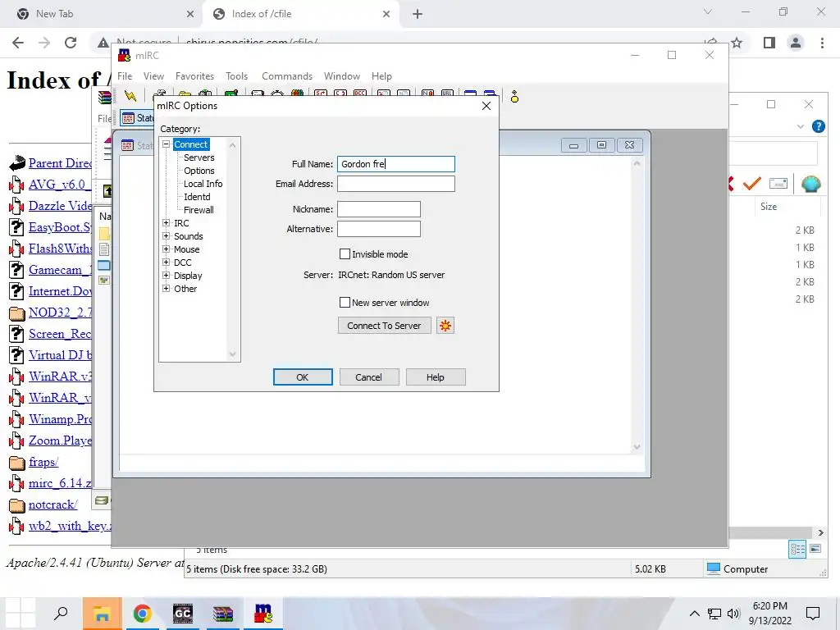
Task: Open the notifications panel on the taskbar
Action: 813,614
